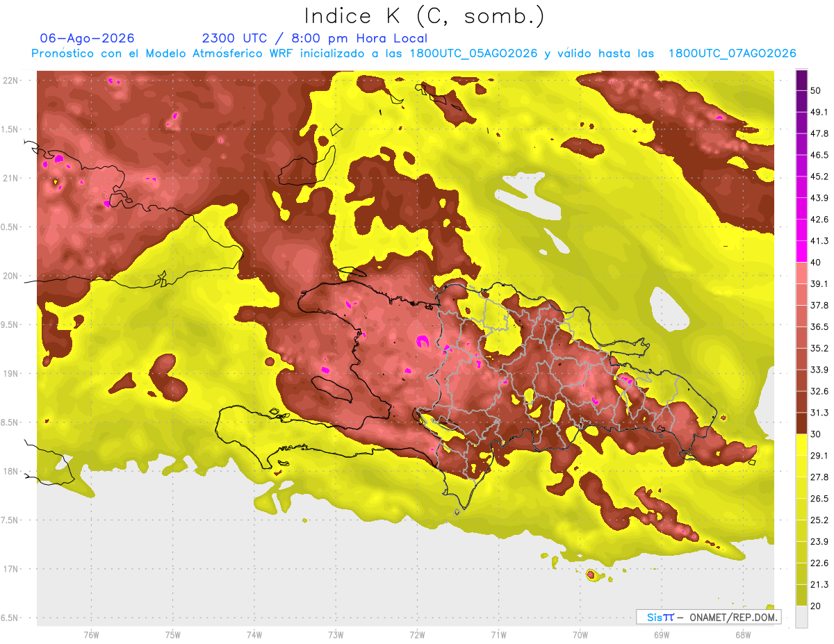This screenshot has width=834, height=644.
Task: Click the 73W longitude label
Action: click(x=336, y=635)
